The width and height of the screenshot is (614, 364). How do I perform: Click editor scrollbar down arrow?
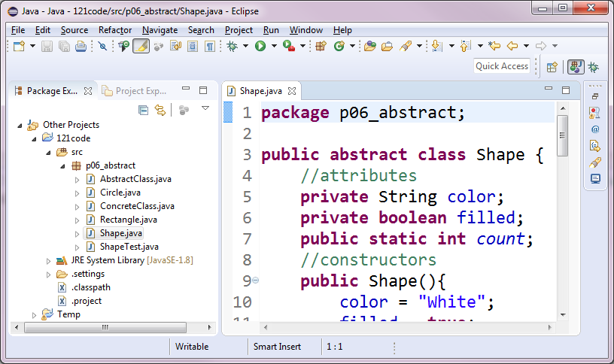[563, 314]
